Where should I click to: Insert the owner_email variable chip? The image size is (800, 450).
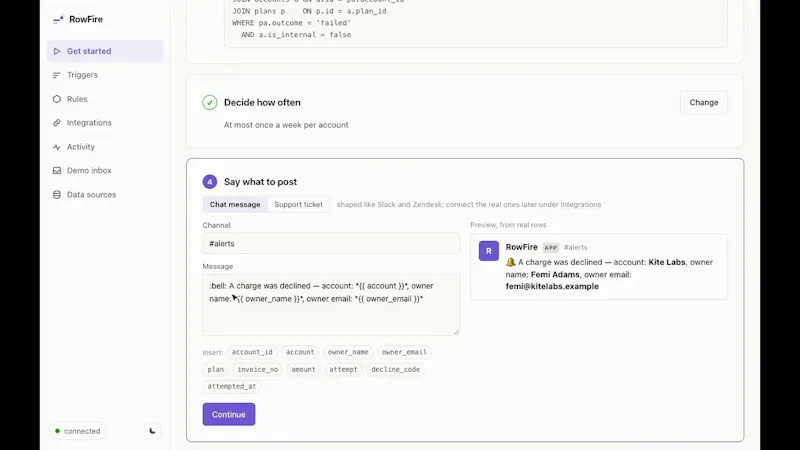click(404, 352)
